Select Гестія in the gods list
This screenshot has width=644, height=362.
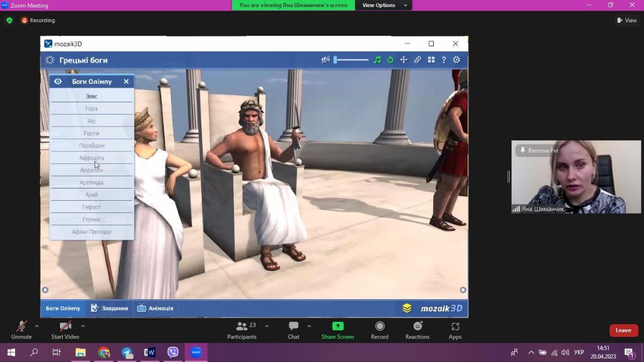point(92,133)
